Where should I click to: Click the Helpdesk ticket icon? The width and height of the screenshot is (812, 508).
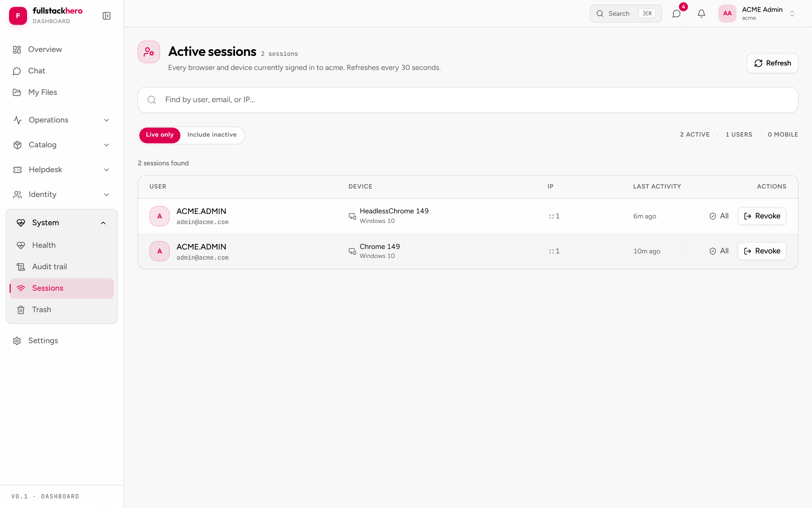[x=17, y=170]
